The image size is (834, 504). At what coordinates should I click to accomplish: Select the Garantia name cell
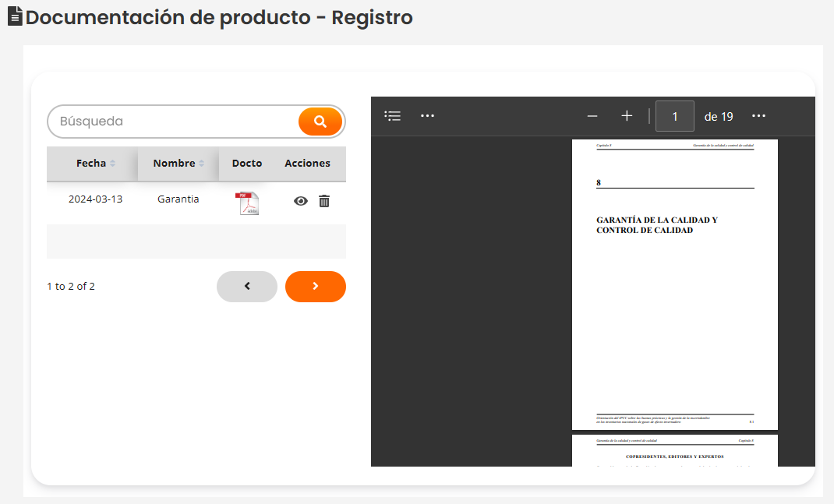[178, 199]
